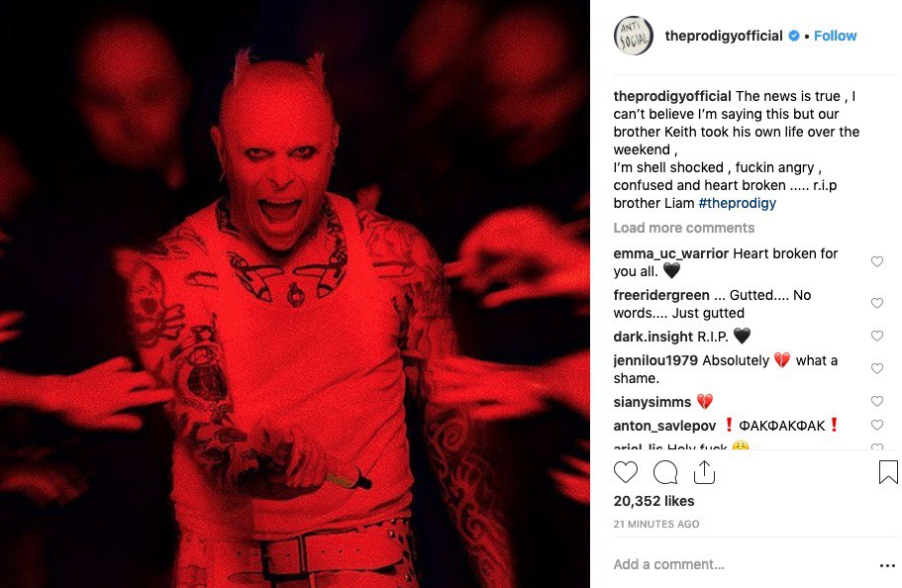Save post with the bookmark icon
Image resolution: width=902 pixels, height=588 pixels.
point(887,472)
